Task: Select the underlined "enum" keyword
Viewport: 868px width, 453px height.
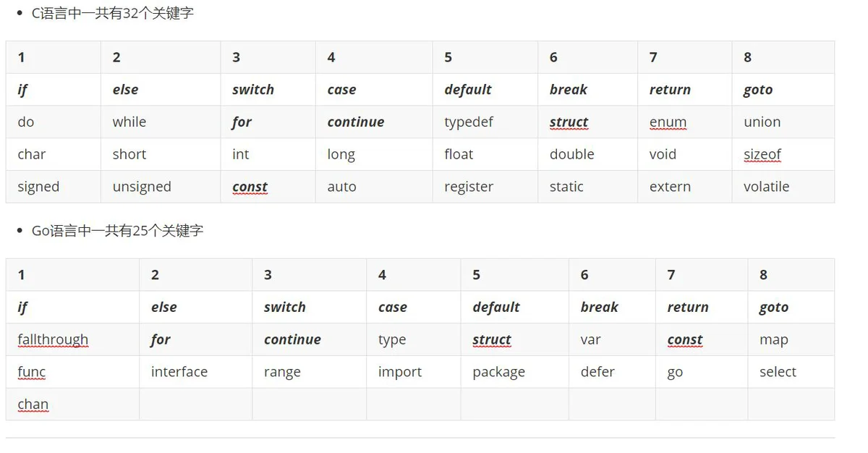Action: pyautogui.click(x=668, y=122)
